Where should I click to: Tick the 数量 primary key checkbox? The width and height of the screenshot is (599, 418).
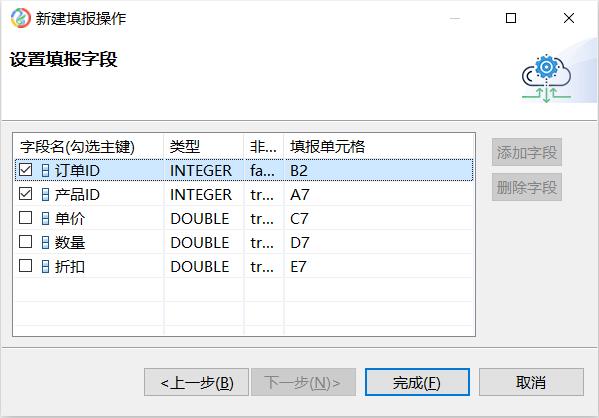[26, 241]
